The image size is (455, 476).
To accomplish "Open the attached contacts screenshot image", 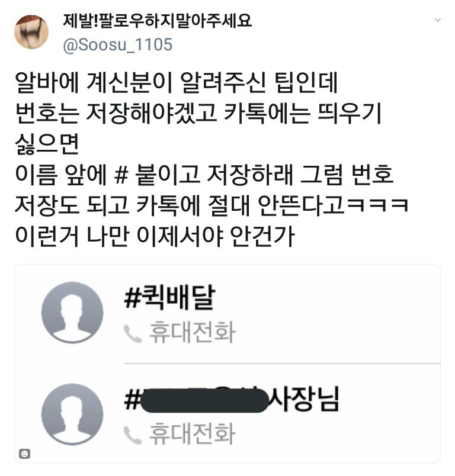I will coord(227,364).
